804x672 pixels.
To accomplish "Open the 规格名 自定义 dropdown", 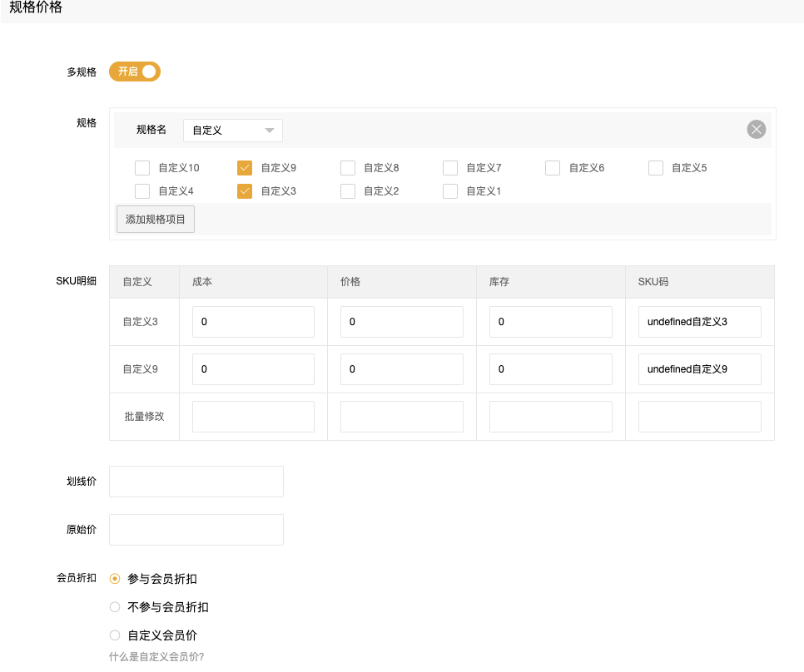I will (233, 131).
